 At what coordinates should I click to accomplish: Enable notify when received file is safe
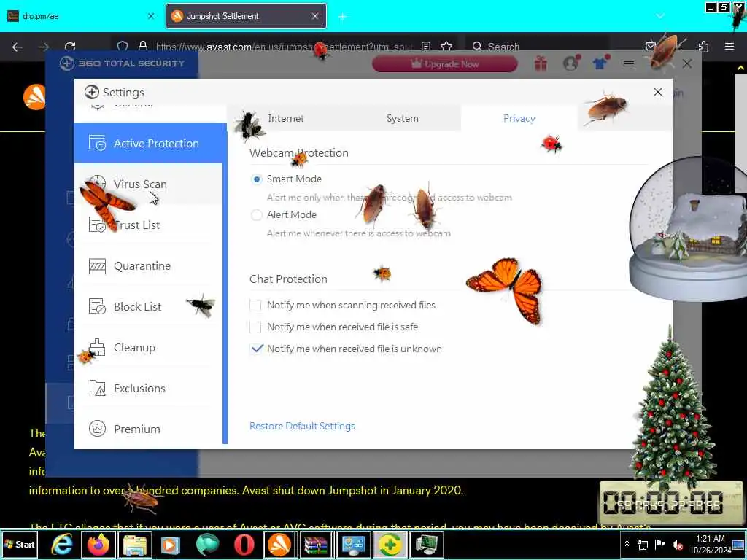pyautogui.click(x=255, y=327)
